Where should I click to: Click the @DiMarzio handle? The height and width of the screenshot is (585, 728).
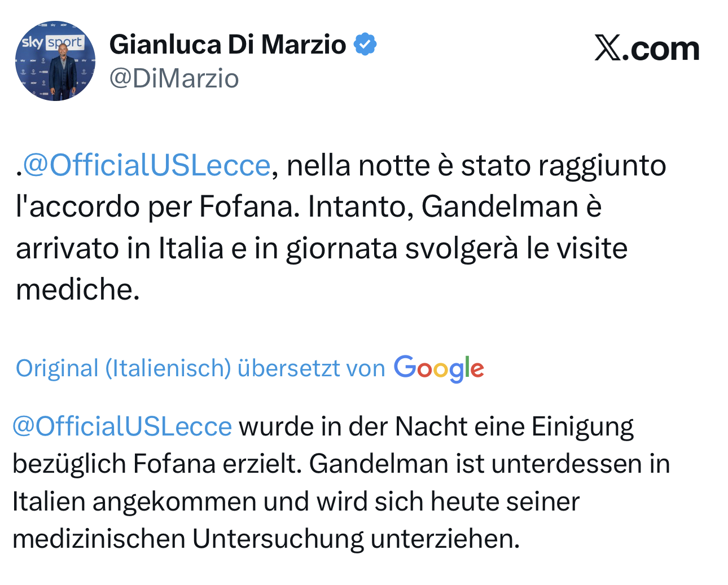tap(174, 78)
